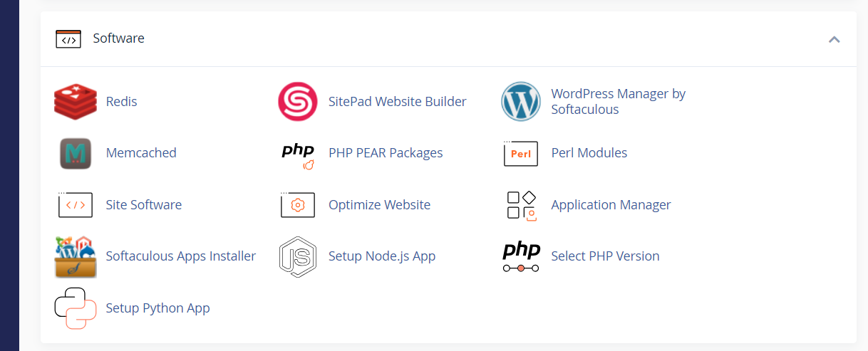Click the Softaculous Apps Installer icon
This screenshot has height=351, width=868.
click(75, 256)
